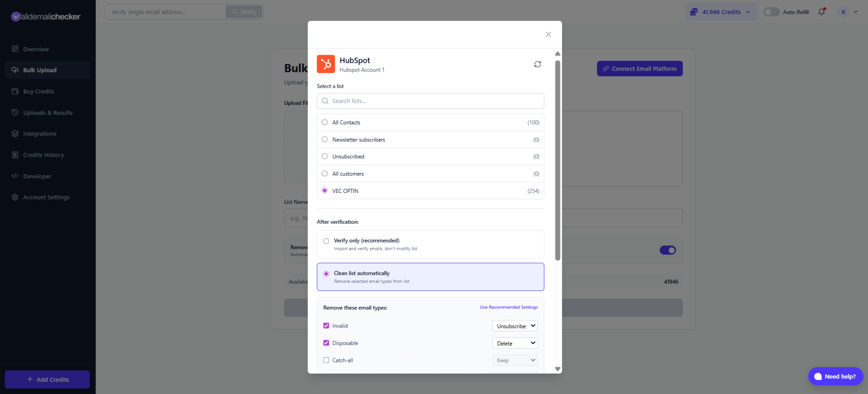Click the Developer code icon
This screenshot has height=394, width=868.
tap(15, 176)
